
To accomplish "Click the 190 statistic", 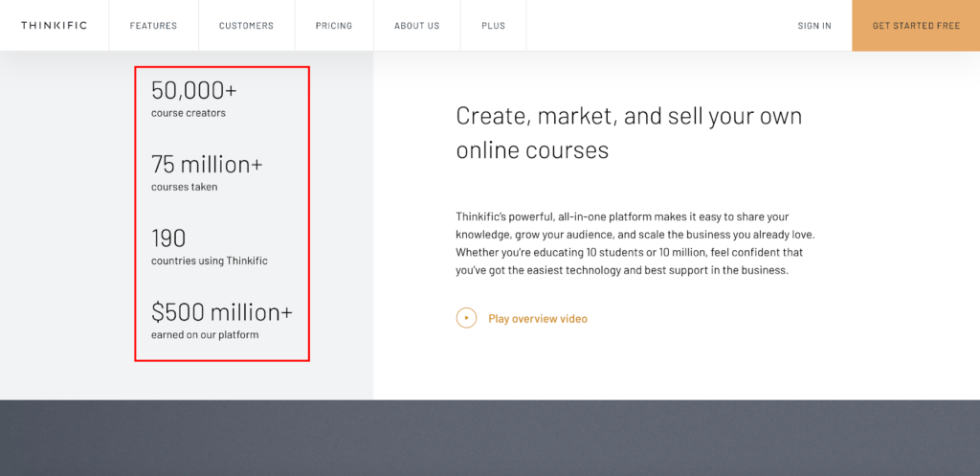I will coord(168,238).
